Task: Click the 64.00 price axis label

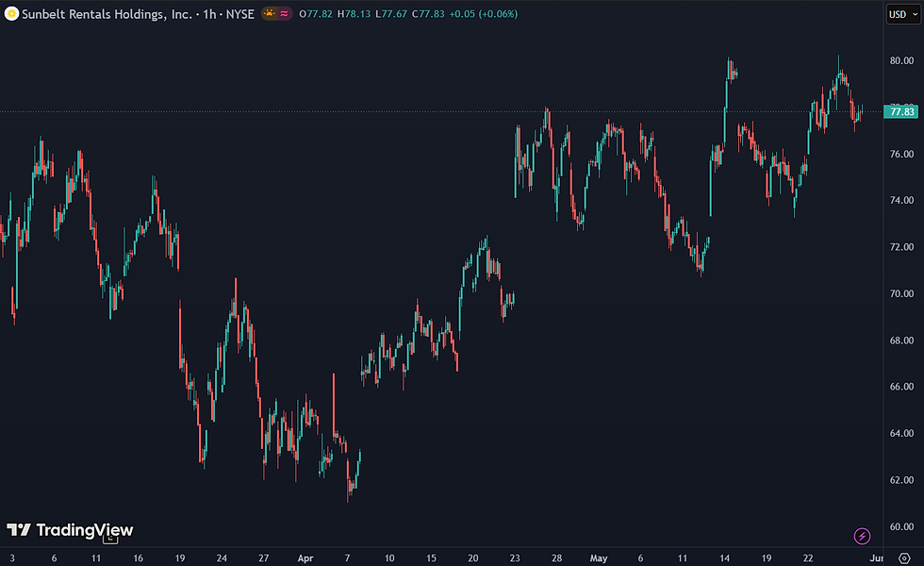Action: click(901, 433)
